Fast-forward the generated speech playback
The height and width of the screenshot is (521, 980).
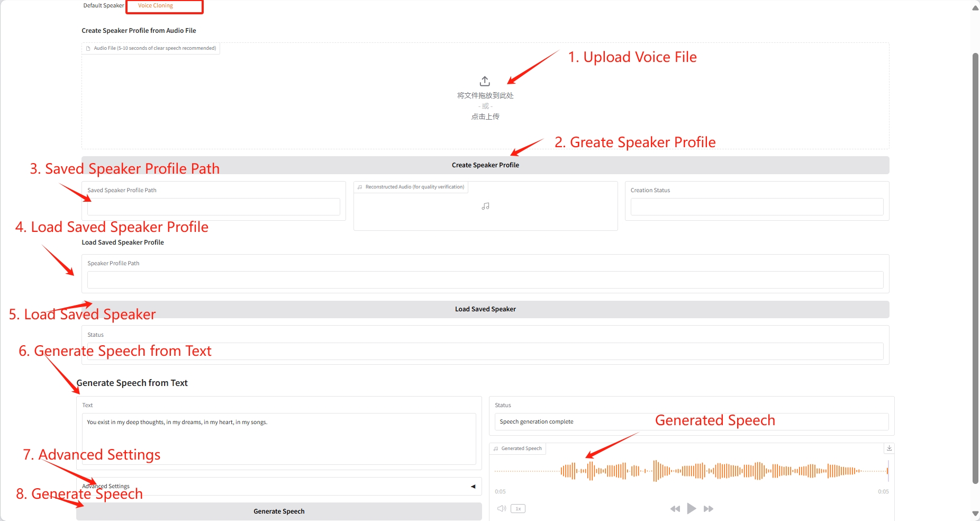click(x=709, y=509)
